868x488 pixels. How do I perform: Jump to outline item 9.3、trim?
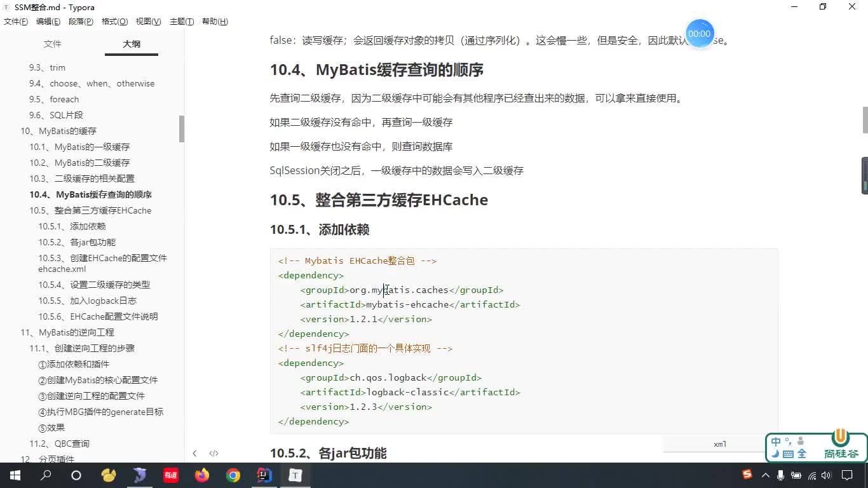coord(47,67)
